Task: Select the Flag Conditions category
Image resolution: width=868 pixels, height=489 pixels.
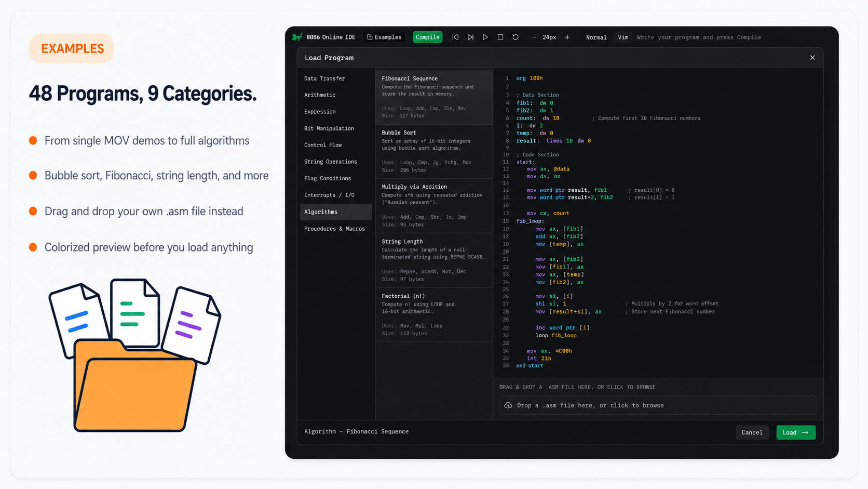Action: click(335, 178)
